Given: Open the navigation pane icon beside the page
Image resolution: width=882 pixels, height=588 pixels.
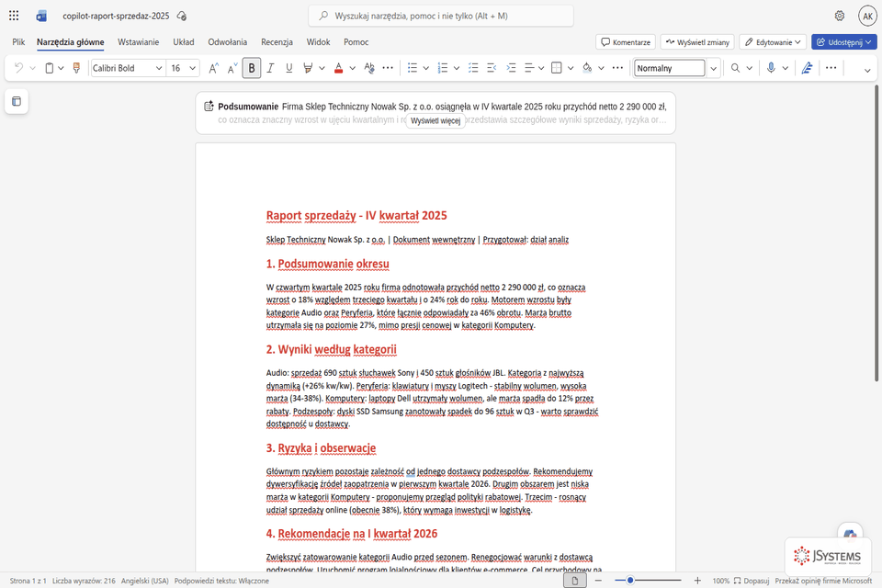Looking at the screenshot, I should click(x=17, y=101).
